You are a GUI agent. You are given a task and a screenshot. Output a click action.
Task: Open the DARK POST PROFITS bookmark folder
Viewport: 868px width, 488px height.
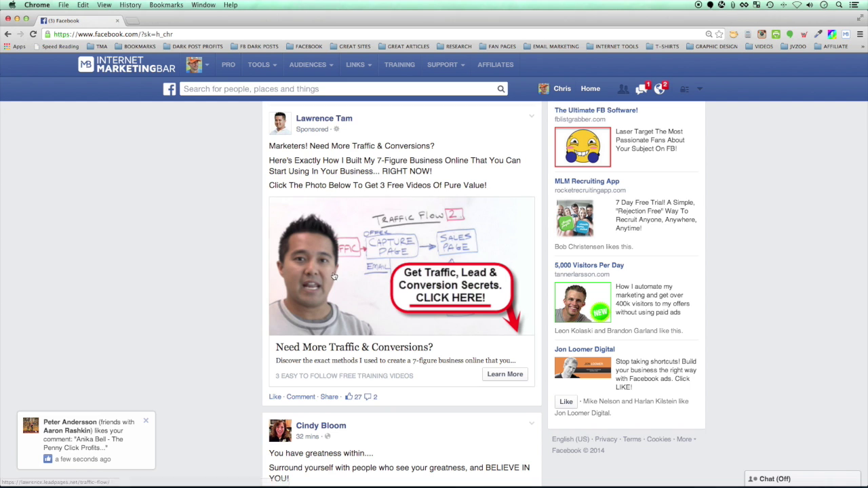193,47
